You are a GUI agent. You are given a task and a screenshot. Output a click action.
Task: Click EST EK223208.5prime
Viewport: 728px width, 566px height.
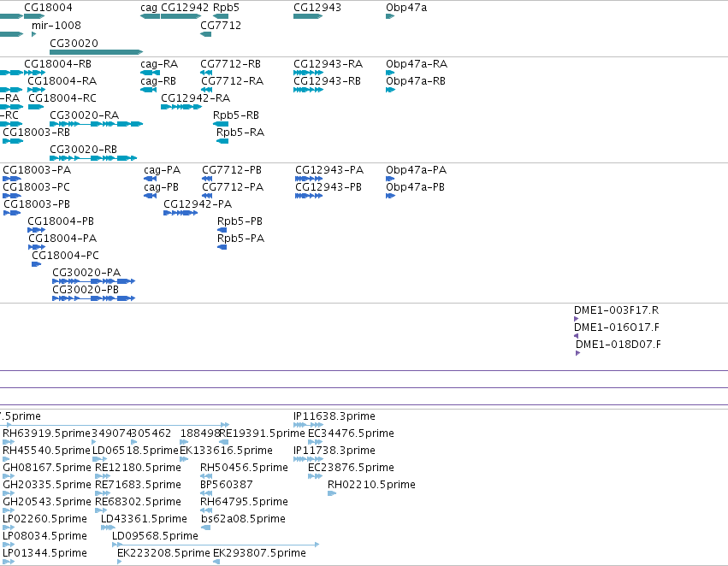(163, 553)
